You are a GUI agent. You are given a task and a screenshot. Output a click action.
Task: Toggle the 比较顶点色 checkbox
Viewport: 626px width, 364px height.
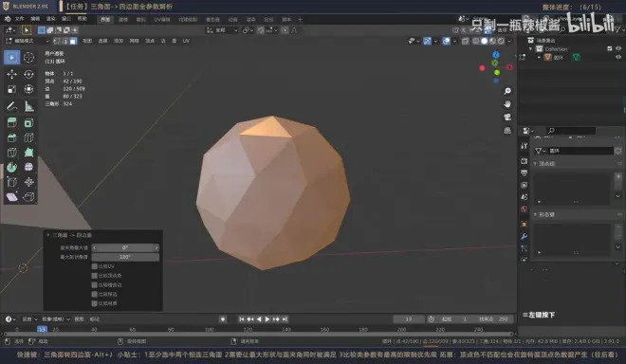tap(95, 276)
